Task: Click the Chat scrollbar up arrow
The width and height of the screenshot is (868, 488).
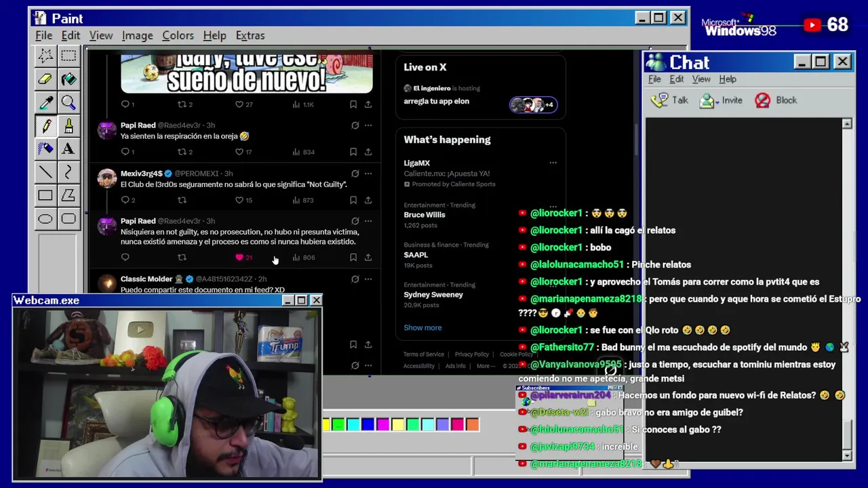Action: (847, 124)
